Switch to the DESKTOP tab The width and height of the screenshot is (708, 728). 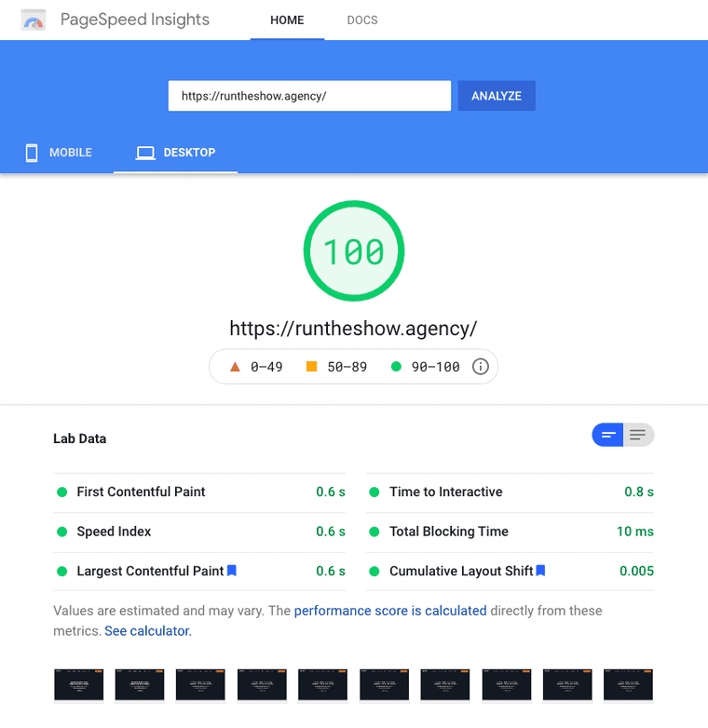coord(176,153)
